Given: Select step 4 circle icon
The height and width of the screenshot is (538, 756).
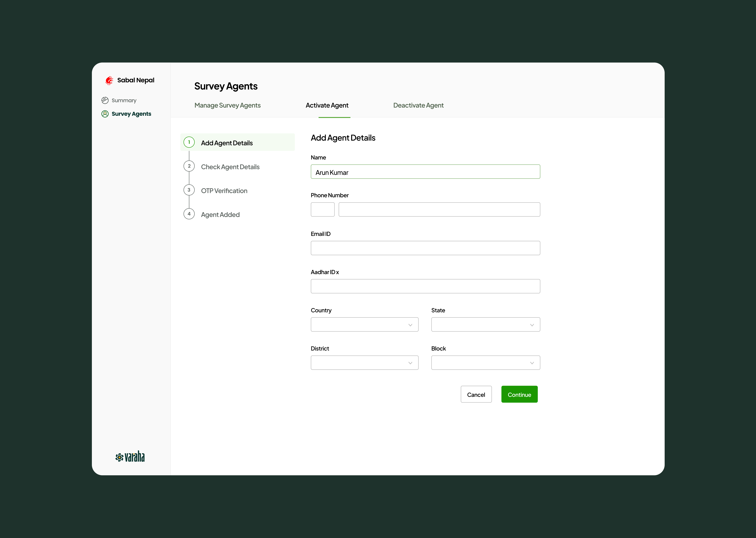Looking at the screenshot, I should [x=189, y=214].
